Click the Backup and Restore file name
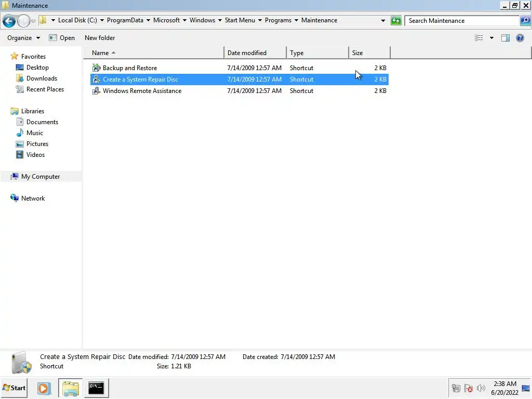Screen dimensions: 532x399 pyautogui.click(x=129, y=68)
